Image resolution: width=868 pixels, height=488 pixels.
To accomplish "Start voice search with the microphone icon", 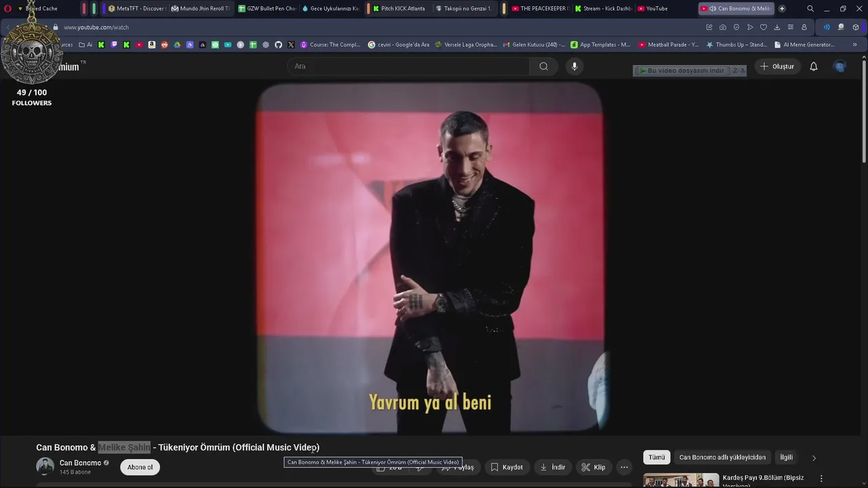I will [574, 66].
